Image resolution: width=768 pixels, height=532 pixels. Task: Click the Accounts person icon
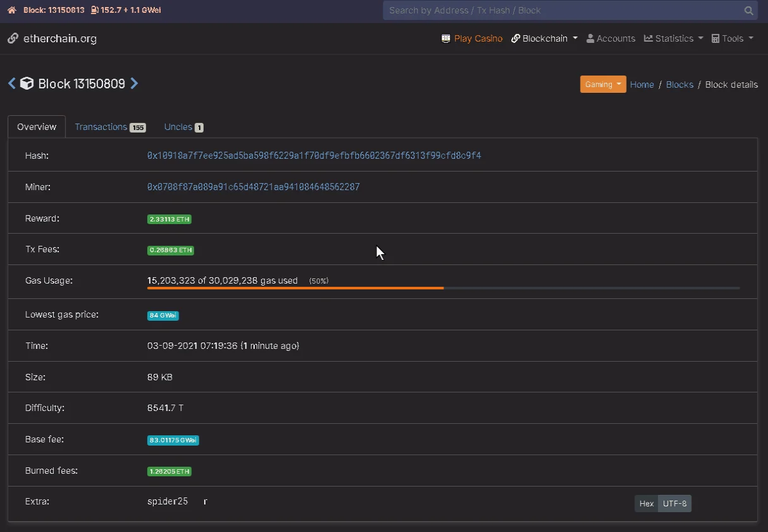(590, 38)
